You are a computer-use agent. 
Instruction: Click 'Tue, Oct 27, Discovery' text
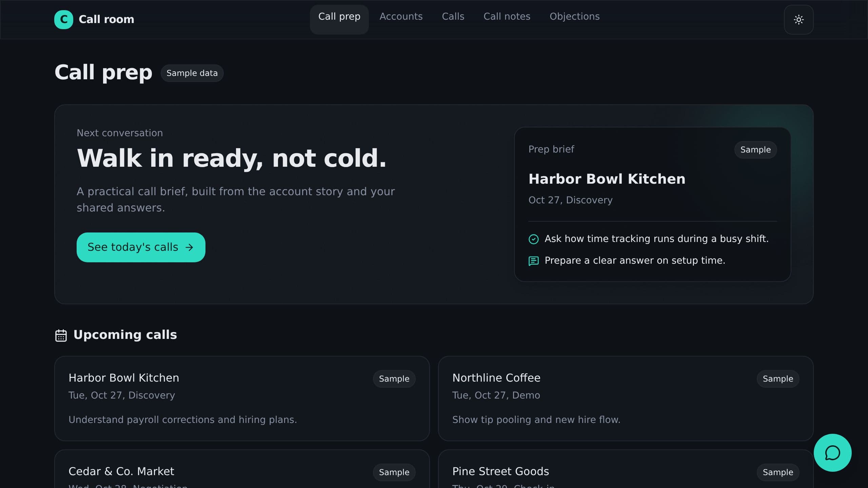click(x=122, y=395)
